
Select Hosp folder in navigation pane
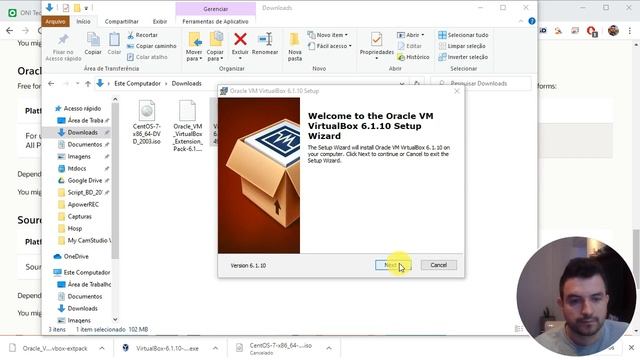click(74, 229)
